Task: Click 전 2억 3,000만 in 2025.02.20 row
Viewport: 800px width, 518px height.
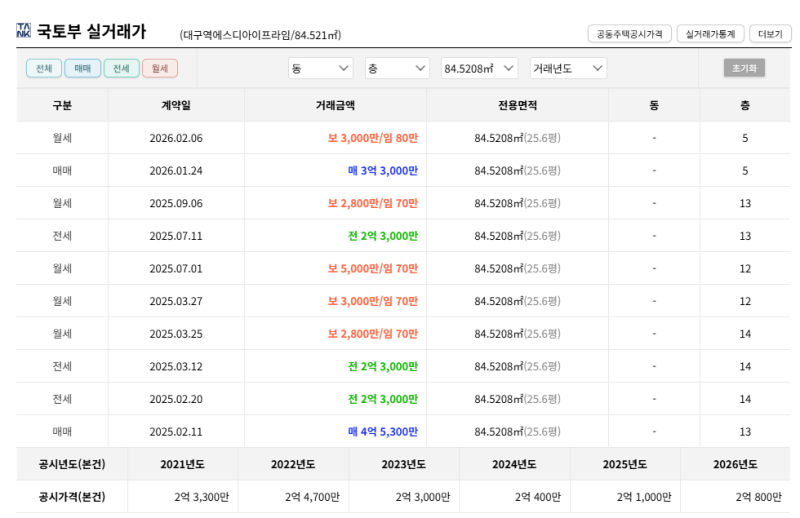Action: pyautogui.click(x=383, y=400)
